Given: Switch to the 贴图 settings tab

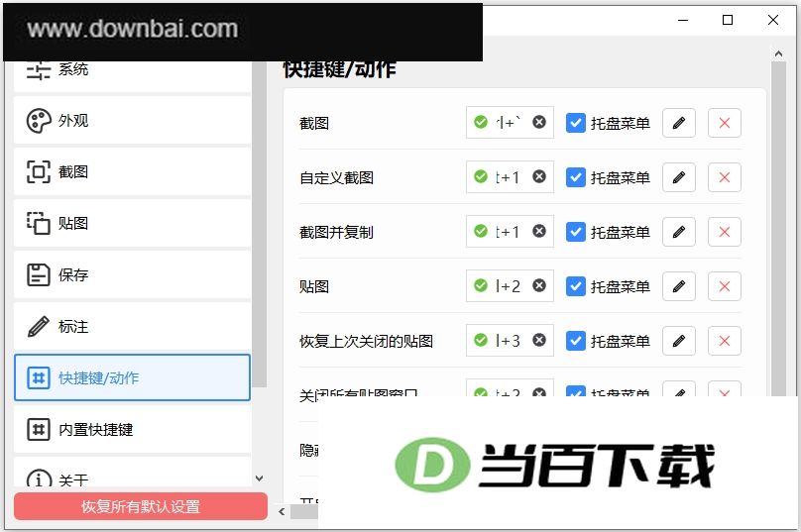Looking at the screenshot, I should click(x=132, y=224).
